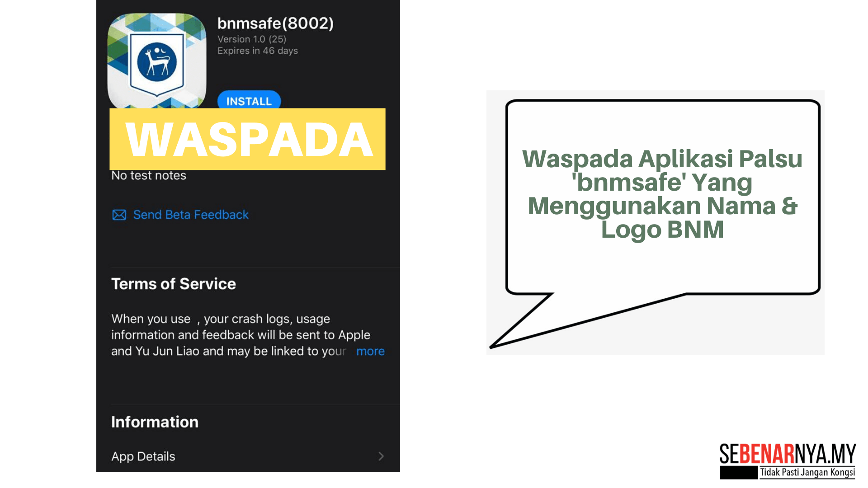
Task: Click the 'Version 1.0 (25)' text
Action: [x=252, y=39]
